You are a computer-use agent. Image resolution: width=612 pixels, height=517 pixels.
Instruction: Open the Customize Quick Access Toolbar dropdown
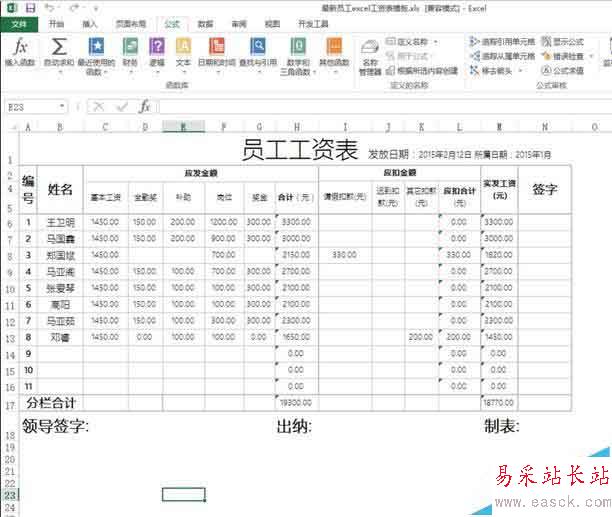pyautogui.click(x=96, y=8)
